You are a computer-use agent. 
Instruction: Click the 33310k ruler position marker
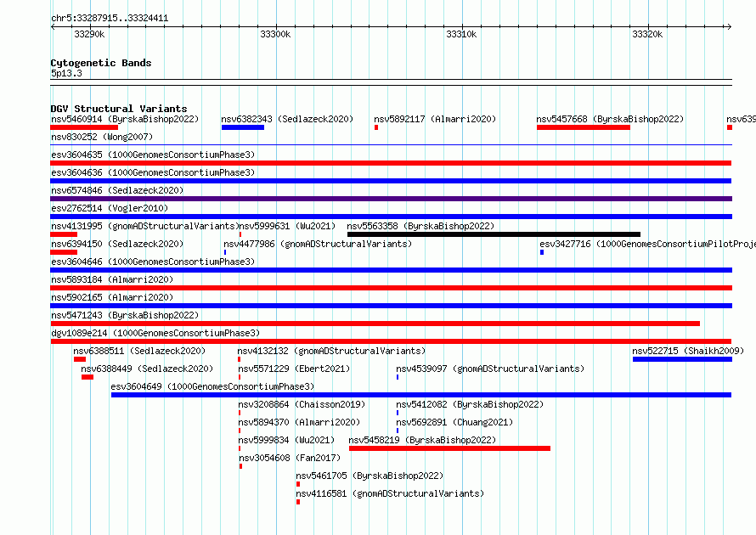tap(461, 34)
